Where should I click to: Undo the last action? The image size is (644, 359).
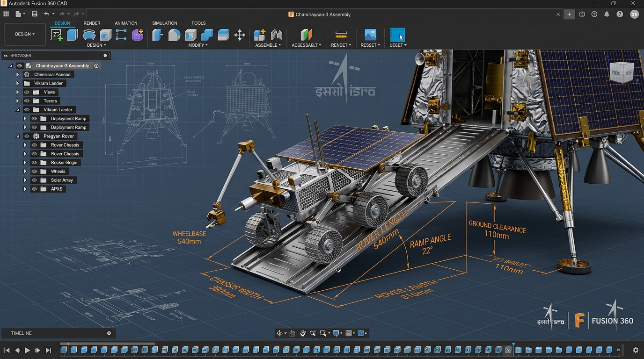tap(46, 14)
